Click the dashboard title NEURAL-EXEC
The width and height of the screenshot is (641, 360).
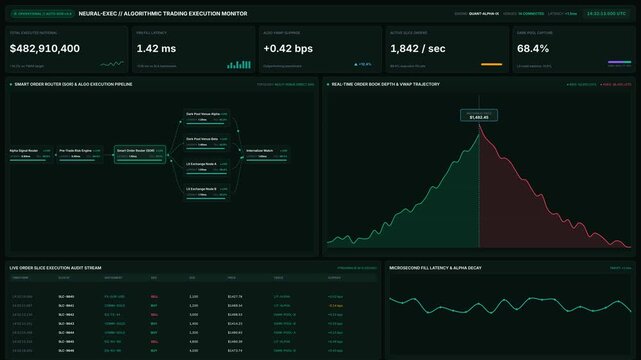pos(163,13)
